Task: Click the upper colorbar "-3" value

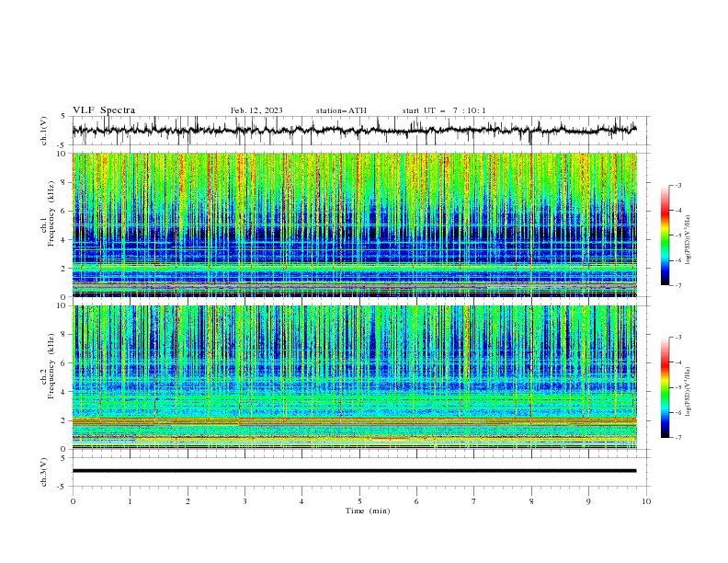Action: click(x=677, y=185)
